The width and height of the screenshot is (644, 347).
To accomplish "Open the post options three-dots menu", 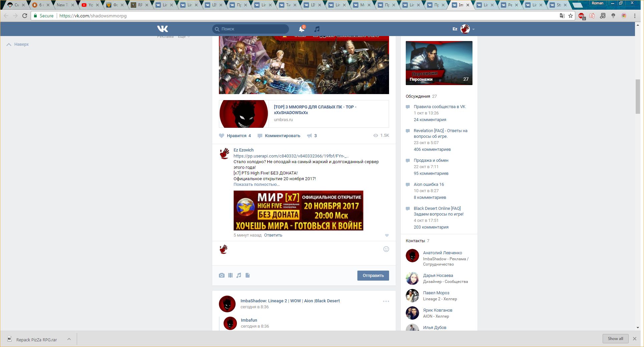I will click(x=386, y=301).
